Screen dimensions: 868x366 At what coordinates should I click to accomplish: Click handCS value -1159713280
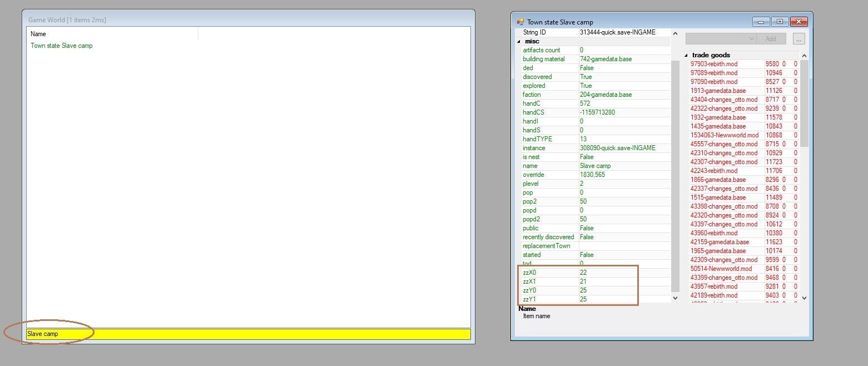(x=598, y=112)
